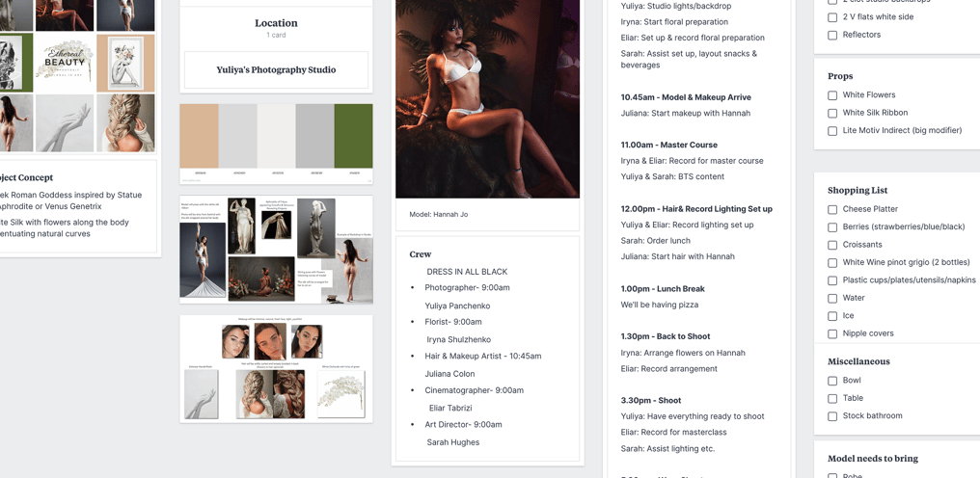Screen dimensions: 980x478
Task: Open the gray hand sketch thumbnail
Action: [65, 123]
